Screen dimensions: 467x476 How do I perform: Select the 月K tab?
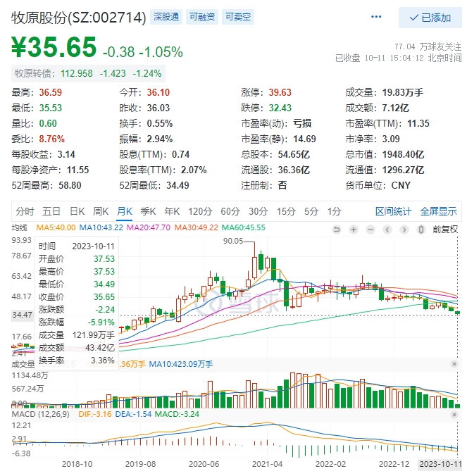point(125,211)
